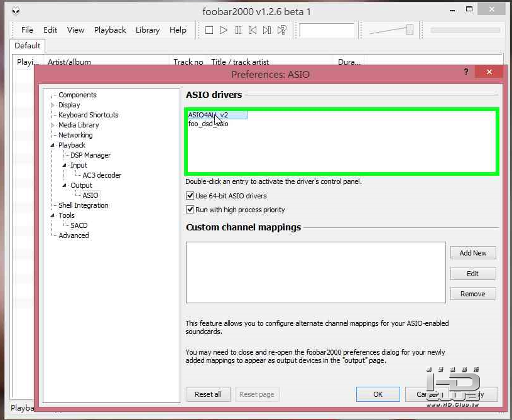
Task: Skip to the next track
Action: pos(267,30)
